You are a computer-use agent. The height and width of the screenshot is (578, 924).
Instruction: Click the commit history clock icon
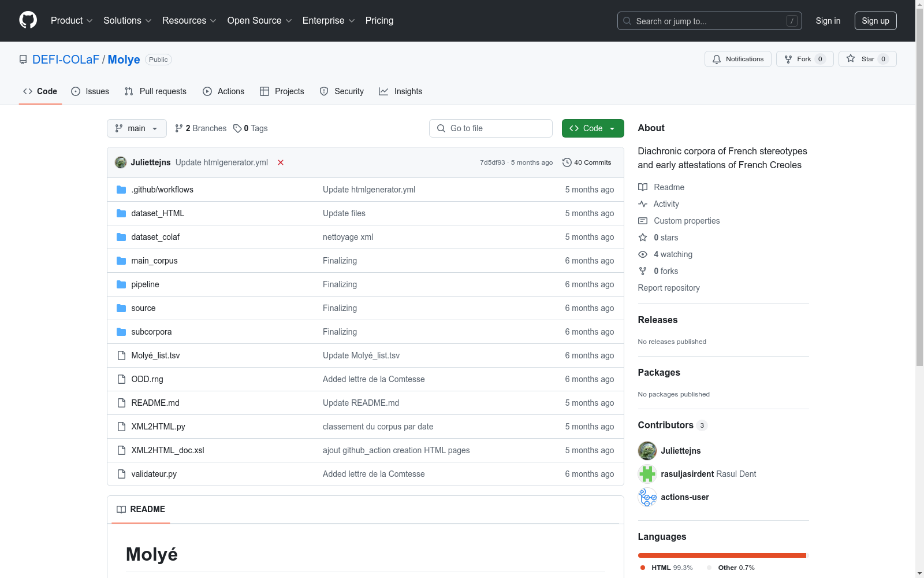(567, 162)
